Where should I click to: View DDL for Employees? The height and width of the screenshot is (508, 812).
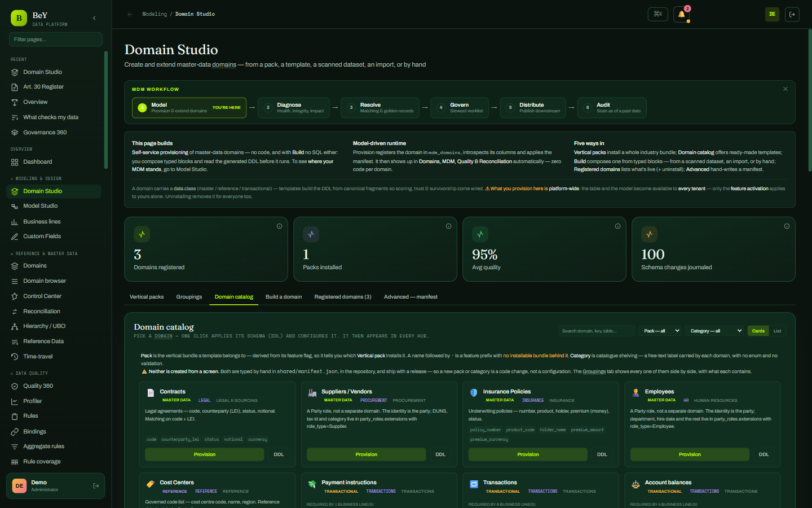[764, 454]
